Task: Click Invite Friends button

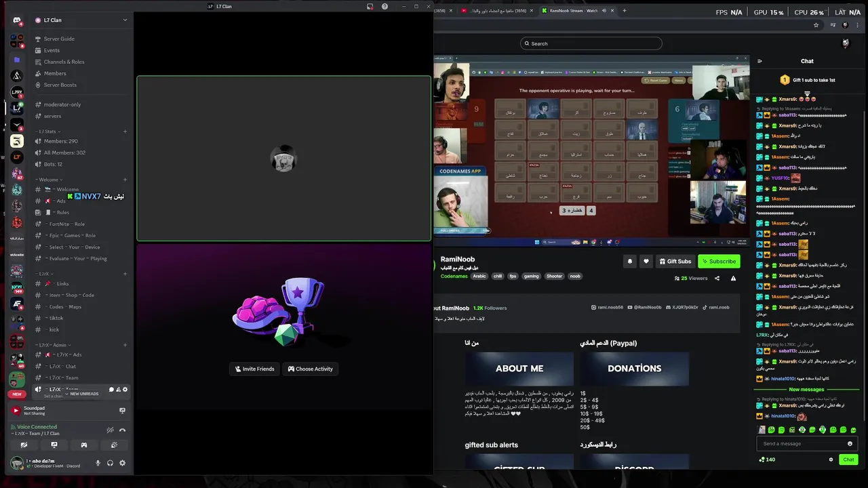Action: (254, 369)
